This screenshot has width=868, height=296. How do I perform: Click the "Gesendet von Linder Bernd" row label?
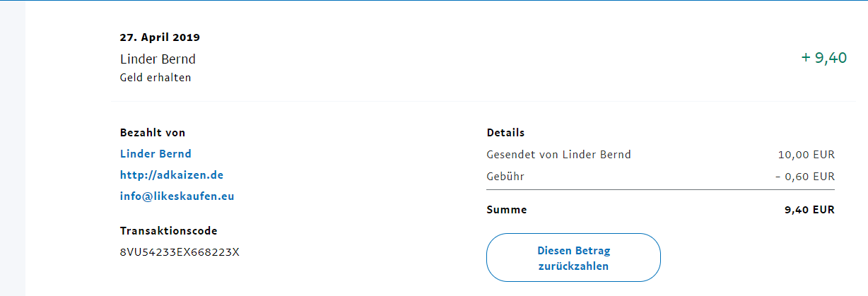click(558, 155)
